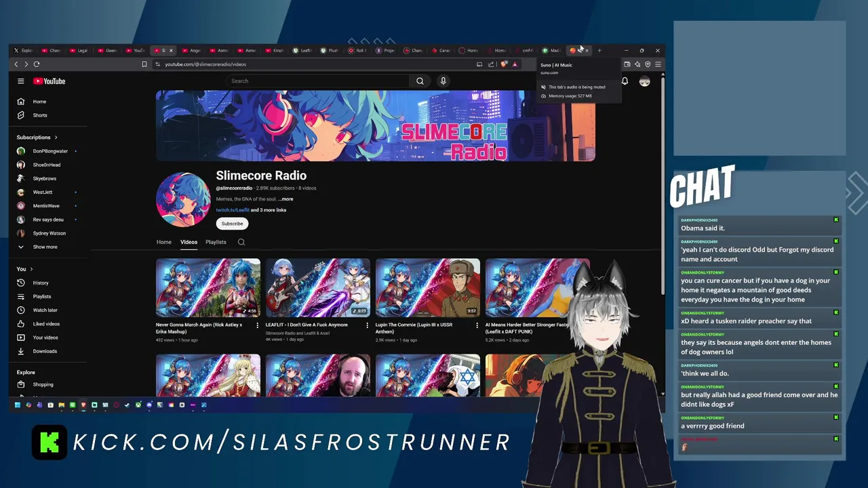The width and height of the screenshot is (868, 488).
Task: Go back with the browser back arrow
Action: [x=16, y=64]
